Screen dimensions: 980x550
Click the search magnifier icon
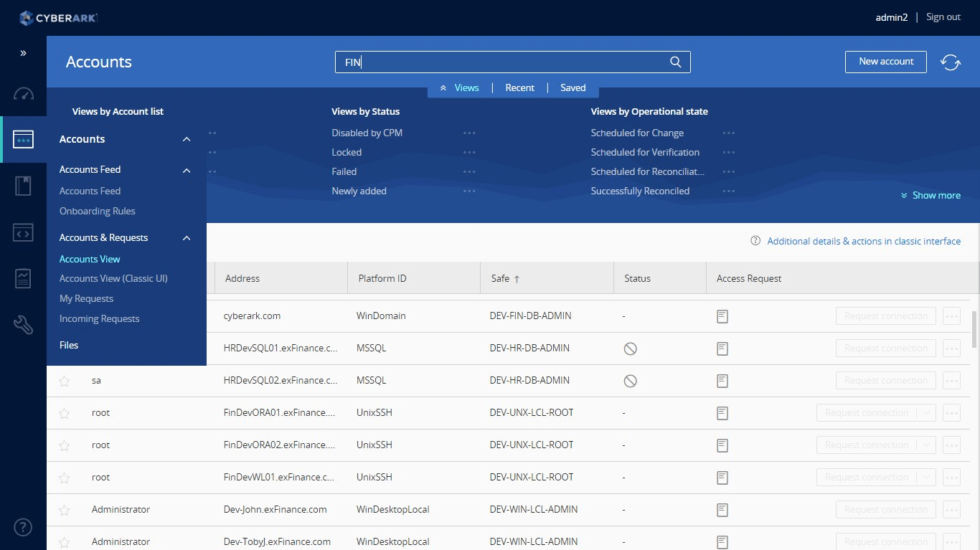(675, 62)
